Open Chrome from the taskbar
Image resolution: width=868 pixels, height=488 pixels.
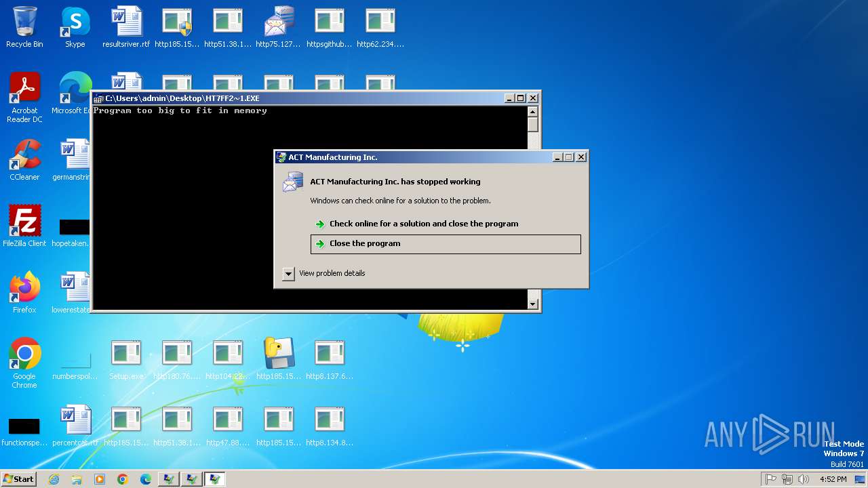[x=123, y=479]
